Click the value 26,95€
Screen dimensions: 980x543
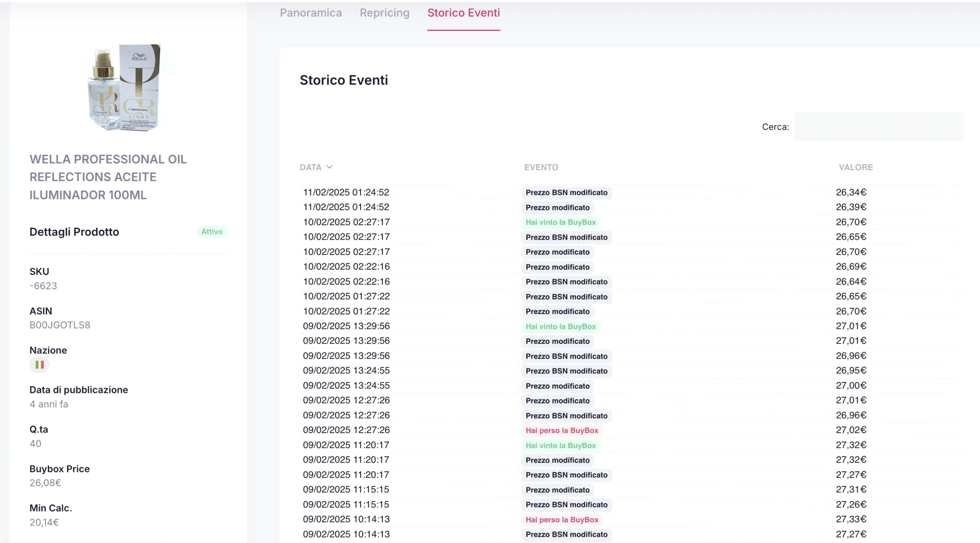(x=851, y=371)
